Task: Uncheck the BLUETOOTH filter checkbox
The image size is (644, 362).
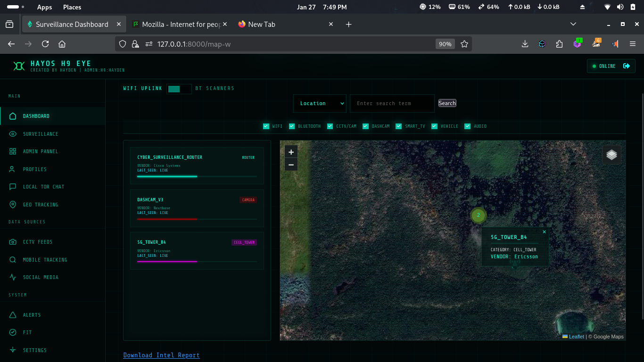Action: 292,126
